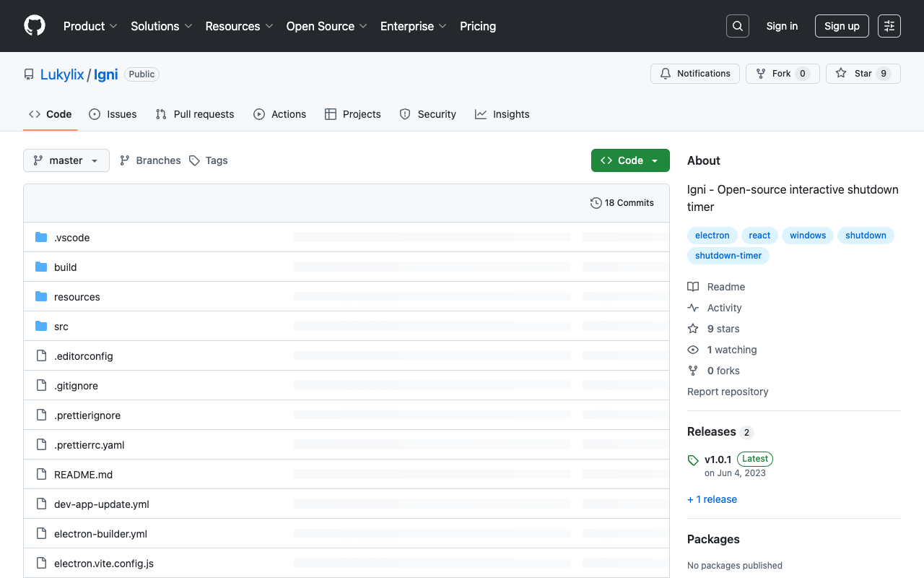This screenshot has width=924, height=578.
Task: Open the dev-app-update.yml file
Action: 102,504
